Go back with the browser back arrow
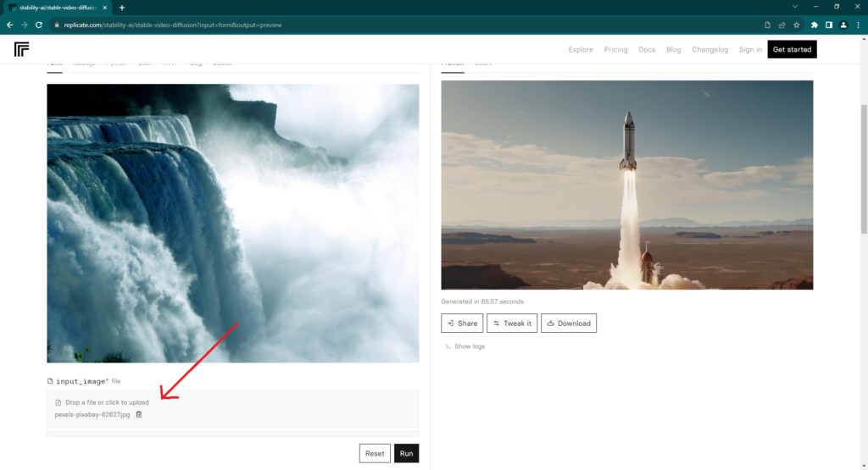Viewport: 868px width, 470px height. pos(10,25)
